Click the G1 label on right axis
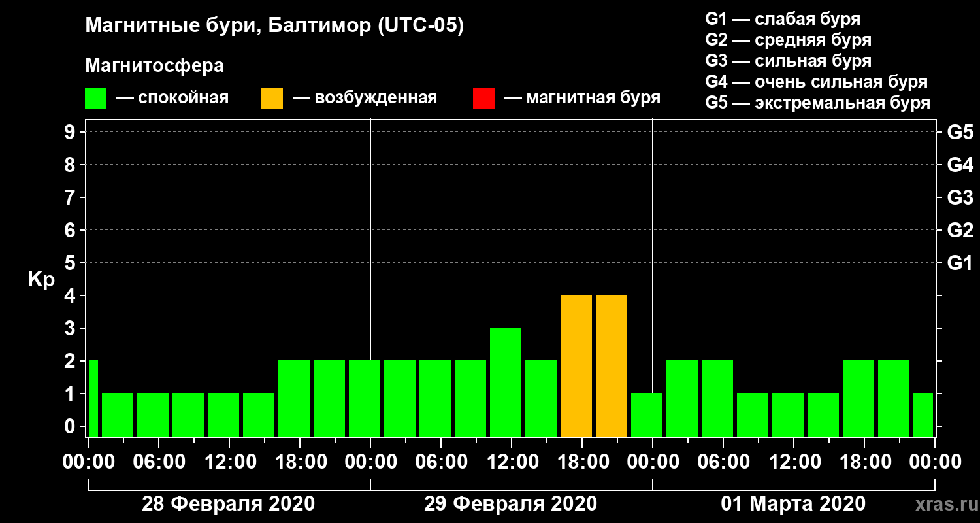Screen dimensions: 980x523 (960, 263)
